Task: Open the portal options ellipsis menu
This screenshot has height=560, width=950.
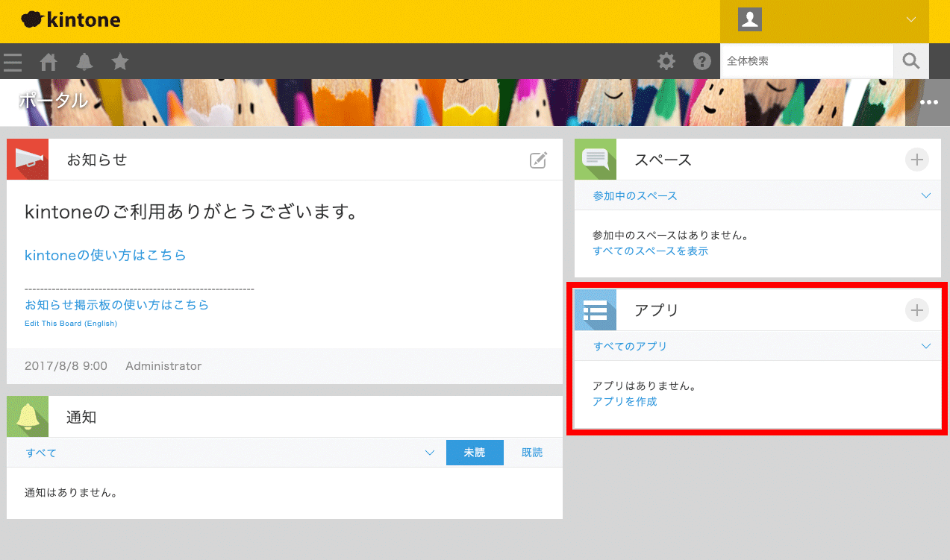Action: (929, 102)
